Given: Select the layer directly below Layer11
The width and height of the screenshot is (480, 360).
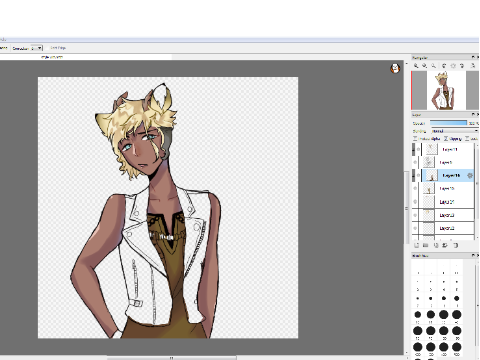Looking at the screenshot, I should tap(443, 162).
